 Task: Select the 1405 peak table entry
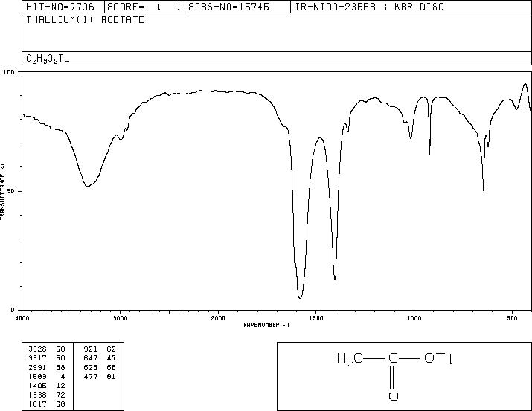click(47, 386)
